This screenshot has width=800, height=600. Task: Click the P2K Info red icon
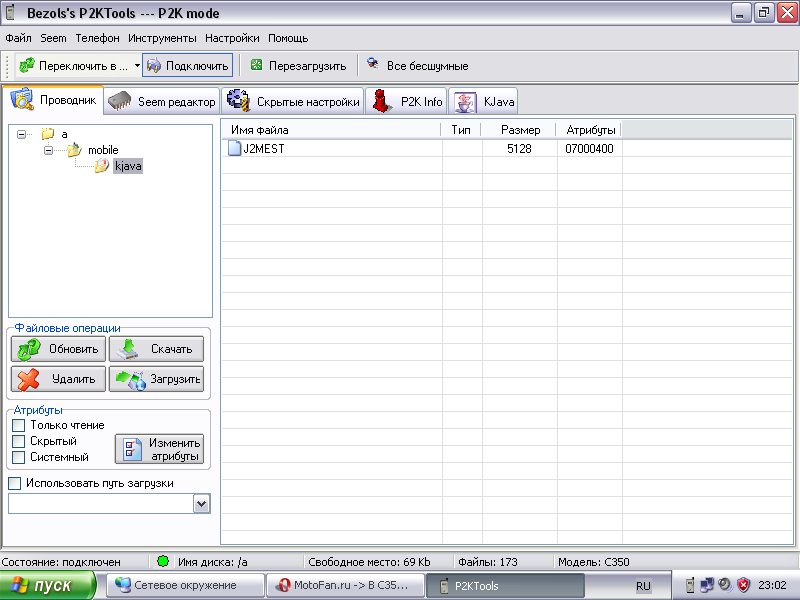(381, 101)
